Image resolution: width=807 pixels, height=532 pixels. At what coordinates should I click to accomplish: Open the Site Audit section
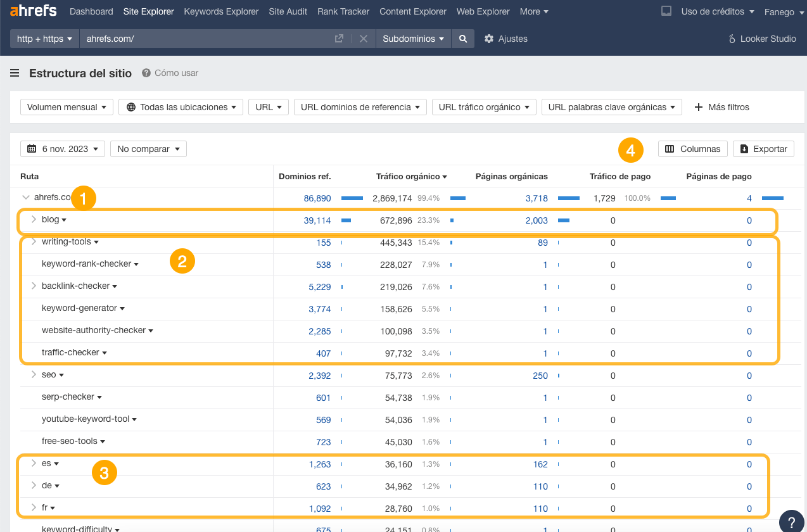coord(288,11)
